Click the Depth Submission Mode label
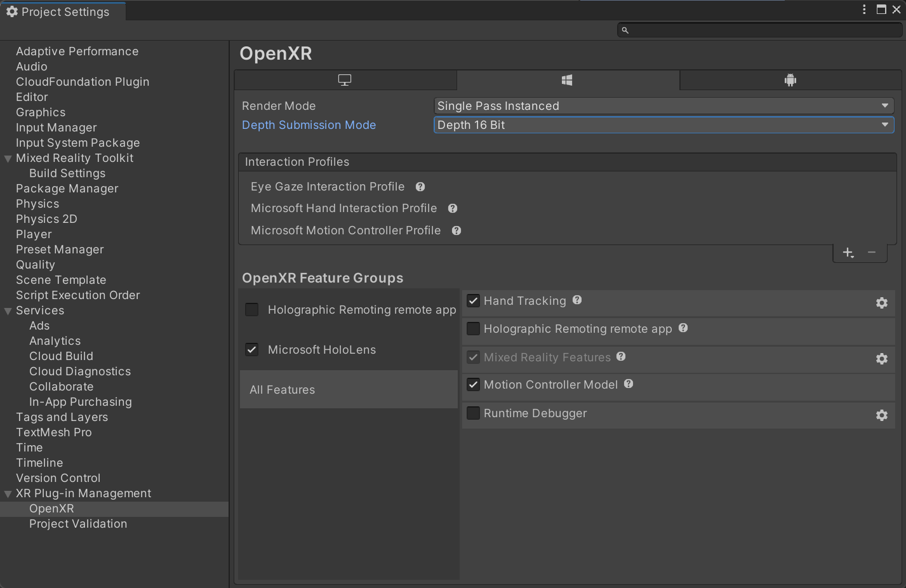 pyautogui.click(x=309, y=125)
